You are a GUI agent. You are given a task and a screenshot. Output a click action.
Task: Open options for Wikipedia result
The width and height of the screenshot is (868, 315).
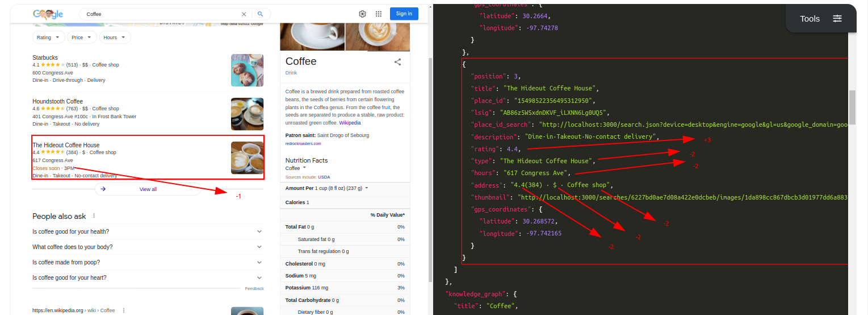(123, 310)
